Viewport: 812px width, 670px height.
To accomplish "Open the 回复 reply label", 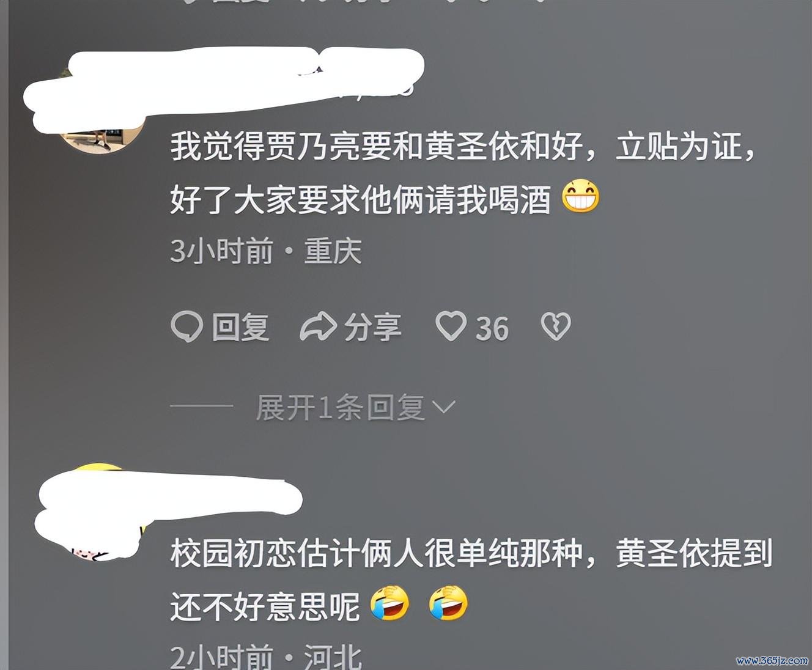I will click(240, 327).
